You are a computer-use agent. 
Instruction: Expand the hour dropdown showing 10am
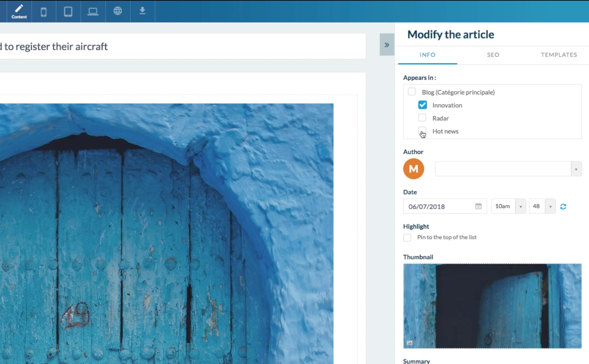(x=520, y=206)
